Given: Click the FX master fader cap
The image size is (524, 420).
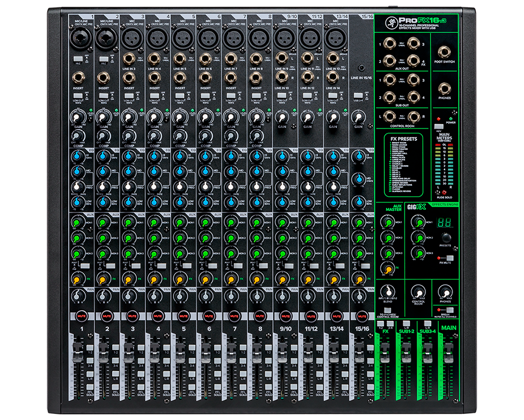Looking at the screenshot, I should (385, 352).
